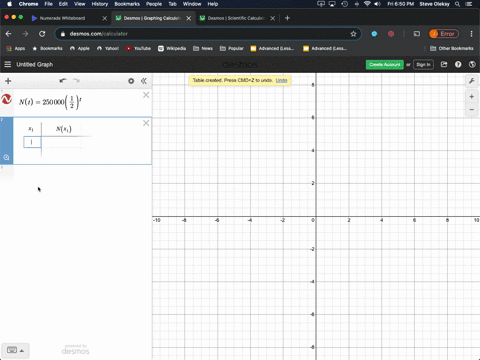
Task: Redo the expression change
Action: pyautogui.click(x=76, y=81)
